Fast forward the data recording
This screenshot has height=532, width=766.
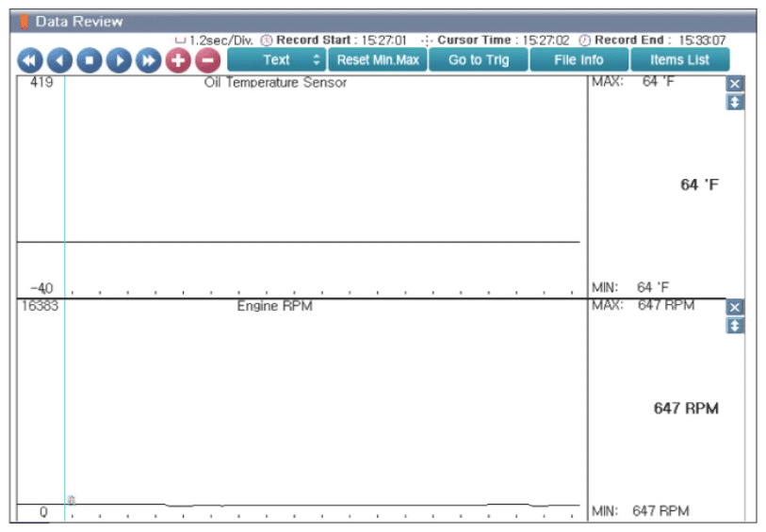[149, 60]
